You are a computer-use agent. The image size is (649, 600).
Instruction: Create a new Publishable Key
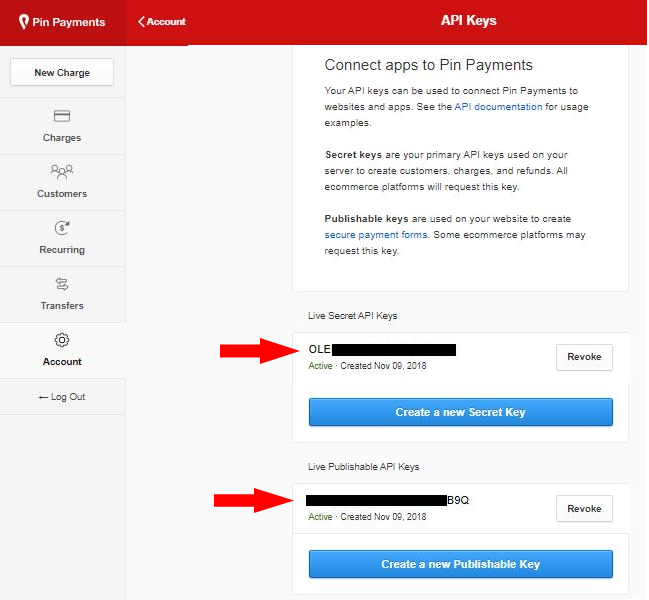coord(461,564)
